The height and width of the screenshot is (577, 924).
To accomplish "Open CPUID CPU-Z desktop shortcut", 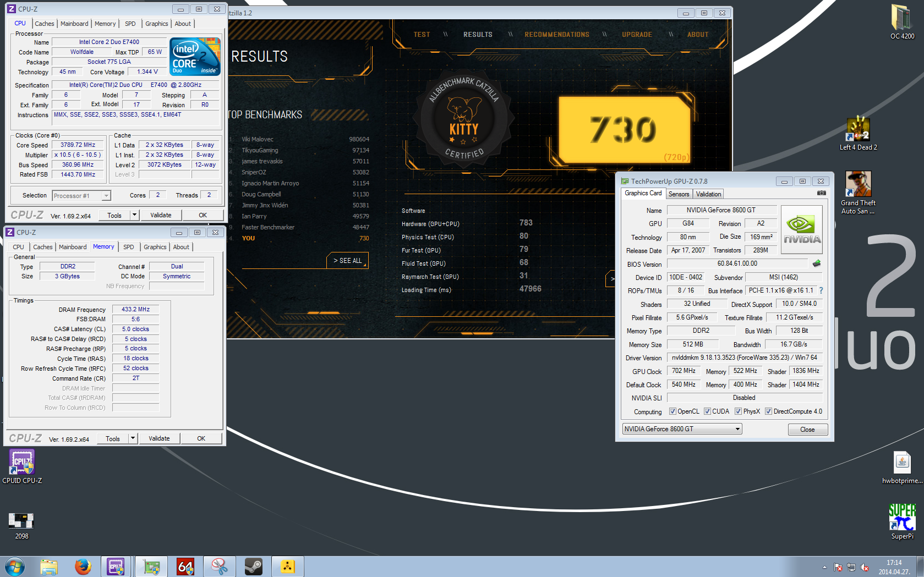I will (22, 466).
